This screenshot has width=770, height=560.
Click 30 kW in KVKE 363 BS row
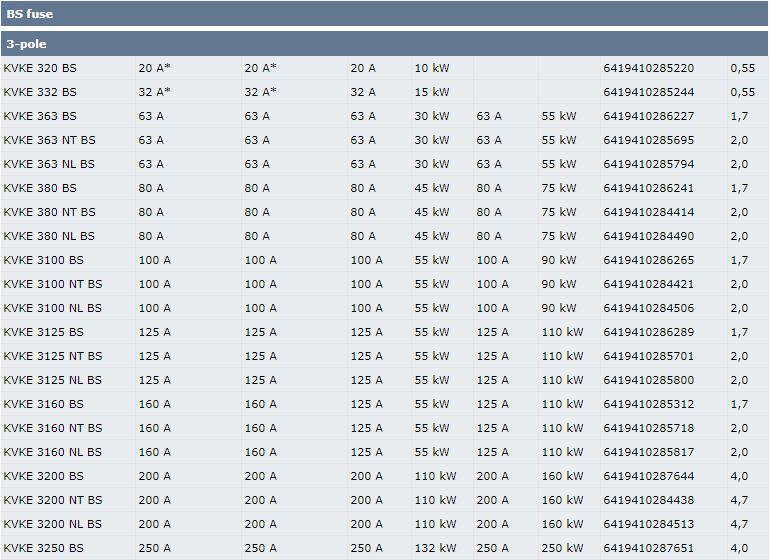(x=432, y=116)
